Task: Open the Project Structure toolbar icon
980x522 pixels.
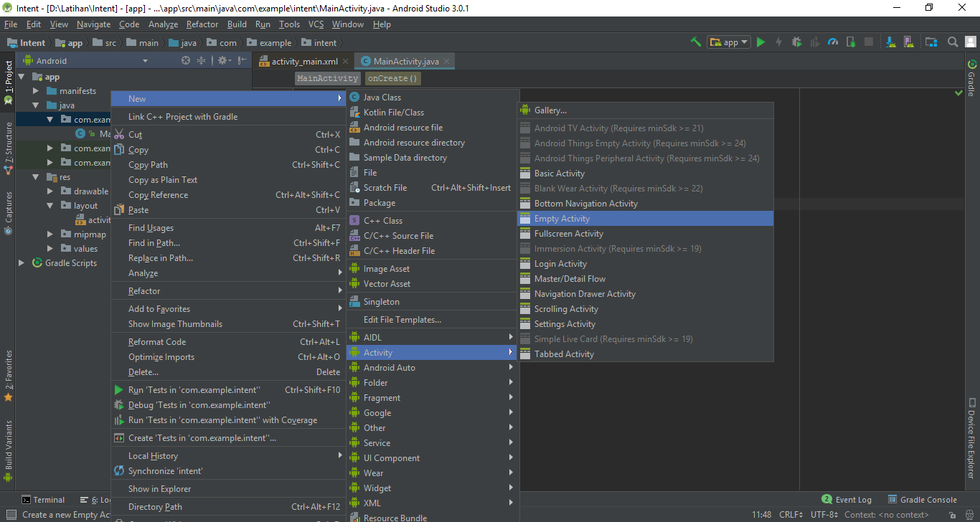Action: tap(931, 42)
